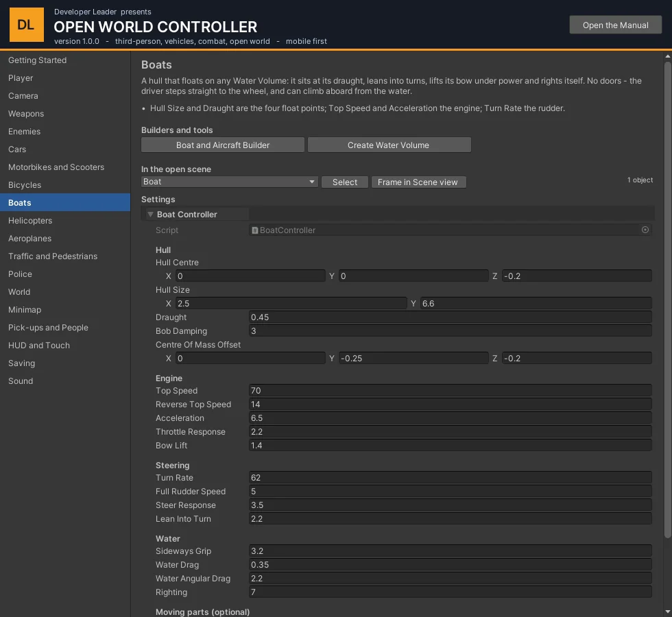
Task: Click the Bow Lift field
Action: pos(450,445)
